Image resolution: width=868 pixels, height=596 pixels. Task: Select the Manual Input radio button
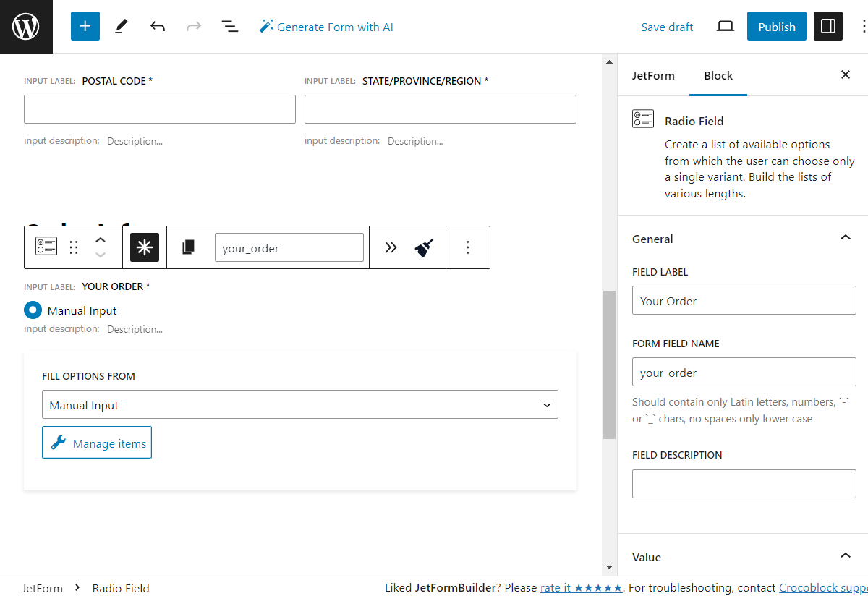(x=32, y=310)
